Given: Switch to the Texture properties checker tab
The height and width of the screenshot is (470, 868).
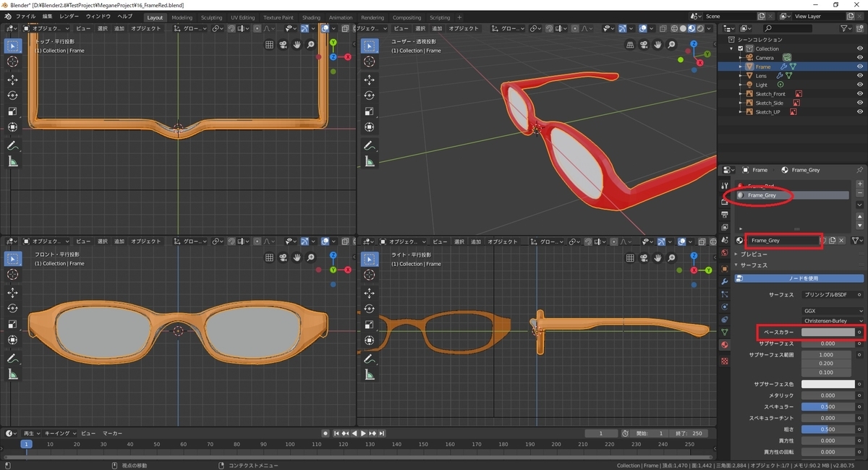Looking at the screenshot, I should (725, 359).
